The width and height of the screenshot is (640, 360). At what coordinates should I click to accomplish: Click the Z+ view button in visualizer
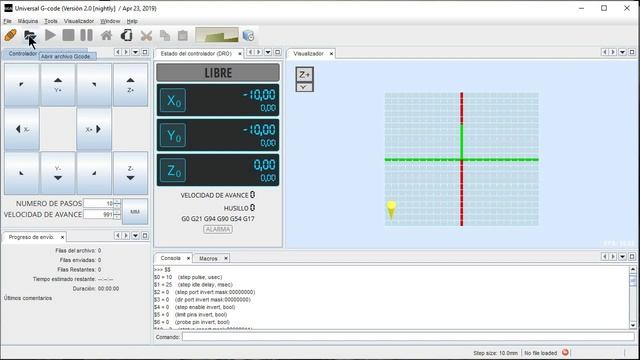coord(304,74)
